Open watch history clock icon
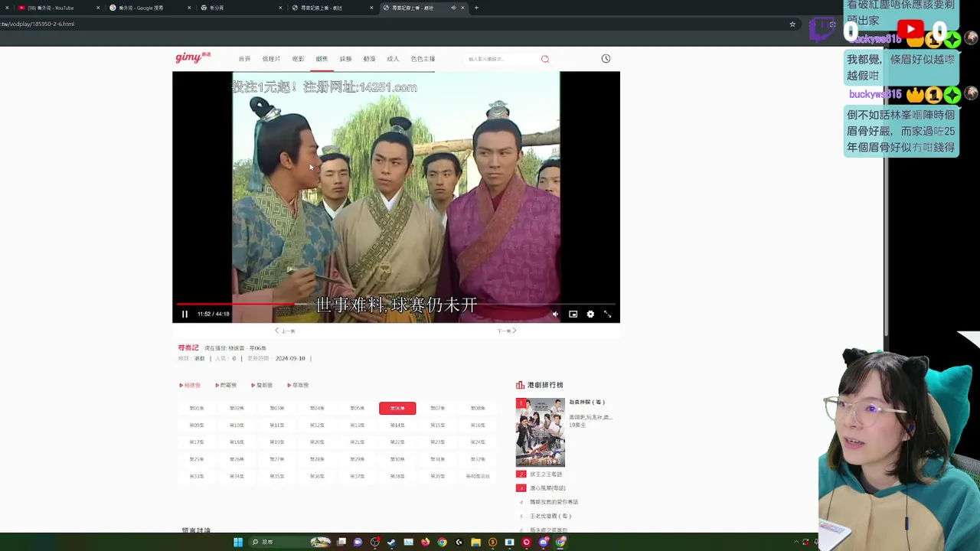The image size is (980, 551). (x=606, y=59)
